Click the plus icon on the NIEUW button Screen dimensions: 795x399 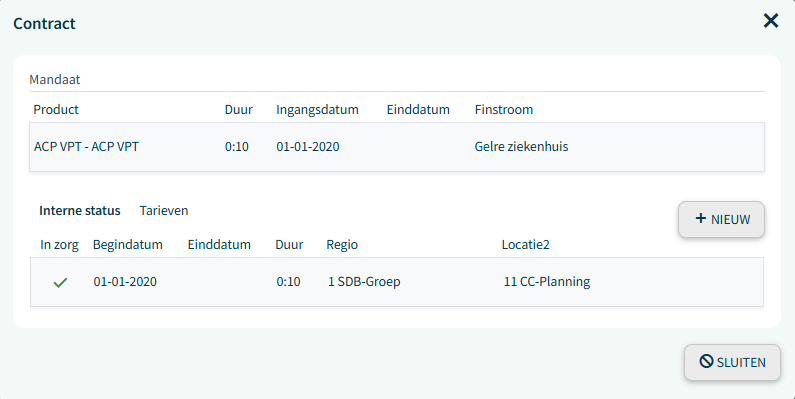click(x=701, y=219)
